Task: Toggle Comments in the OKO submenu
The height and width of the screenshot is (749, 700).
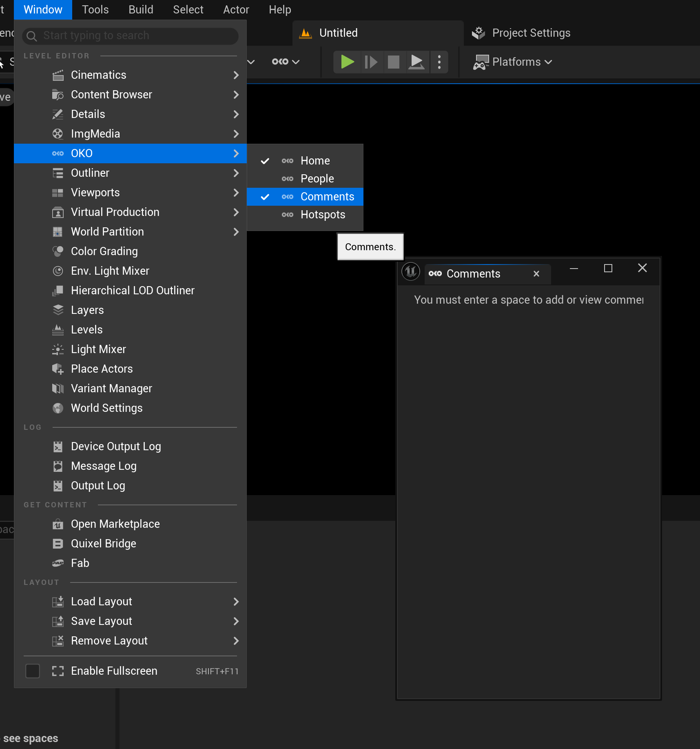Action: coord(327,197)
